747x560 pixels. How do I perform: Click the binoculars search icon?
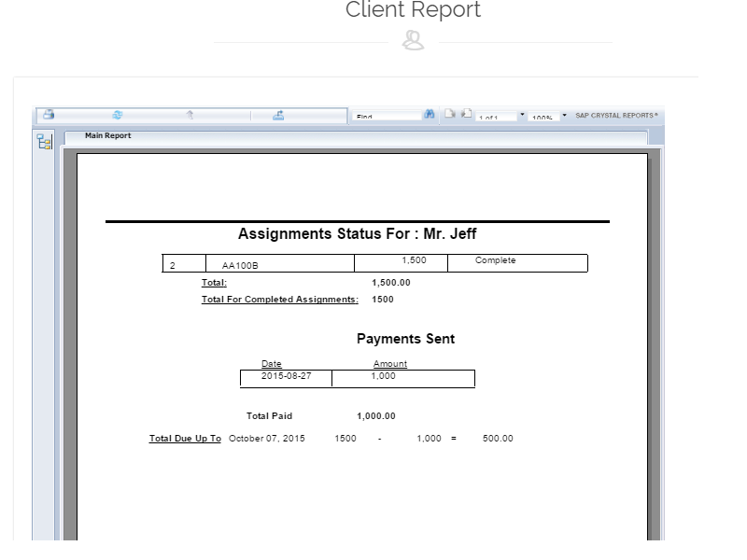pos(430,114)
